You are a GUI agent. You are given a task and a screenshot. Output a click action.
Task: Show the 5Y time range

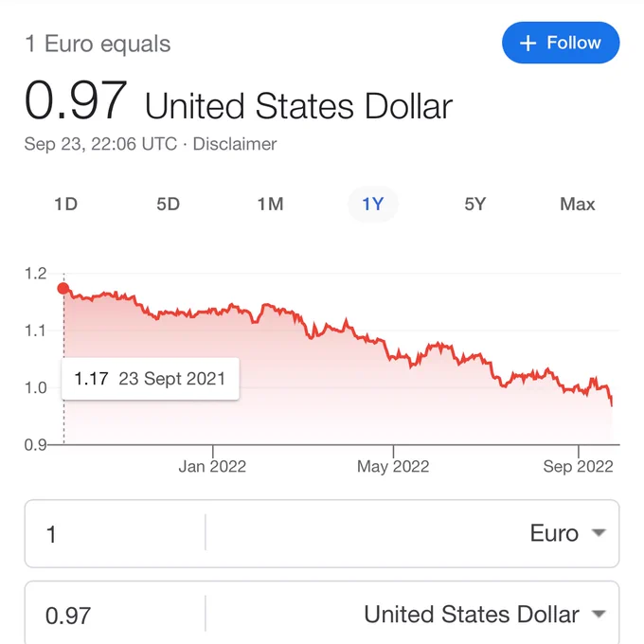475,205
